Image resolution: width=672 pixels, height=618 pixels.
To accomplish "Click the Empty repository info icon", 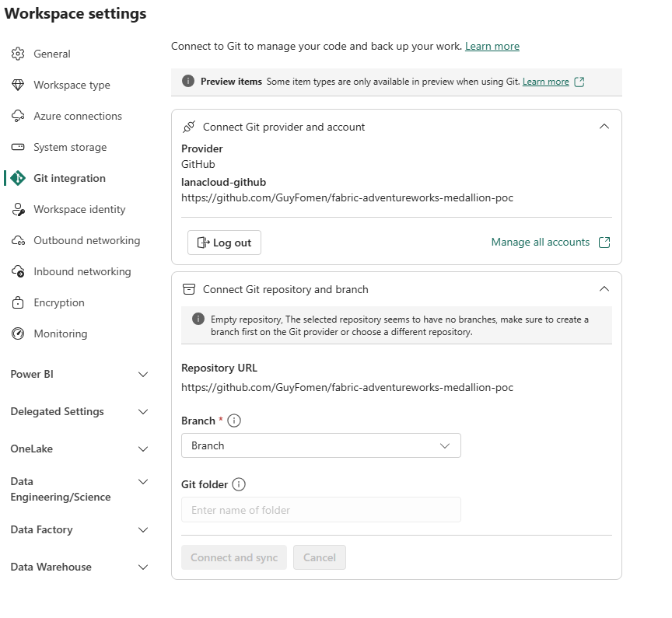I will click(198, 319).
